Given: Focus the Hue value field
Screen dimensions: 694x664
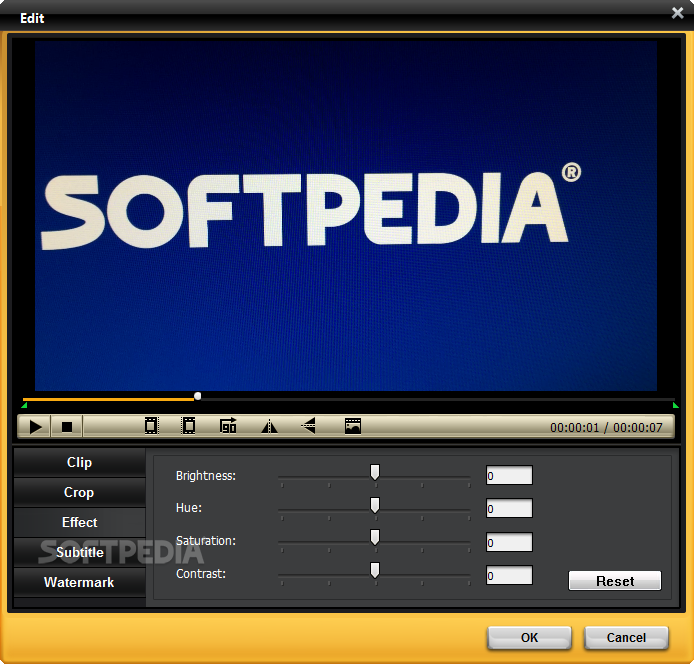Looking at the screenshot, I should 509,509.
